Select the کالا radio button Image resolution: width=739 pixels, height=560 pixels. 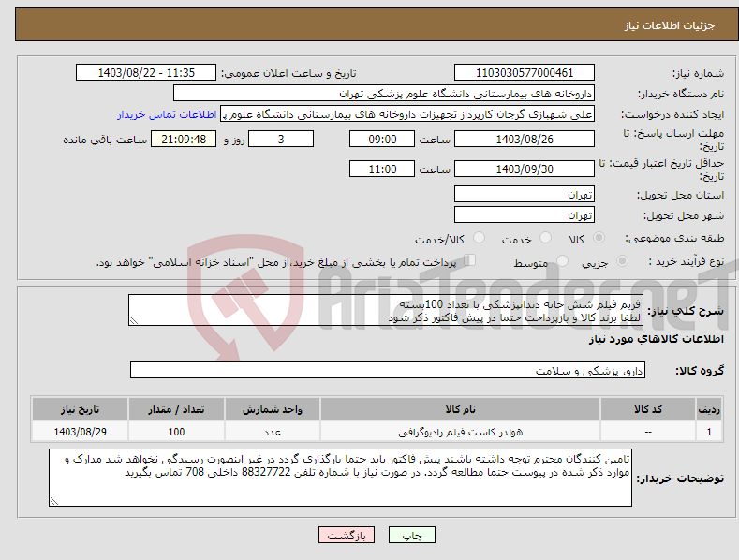(x=599, y=238)
